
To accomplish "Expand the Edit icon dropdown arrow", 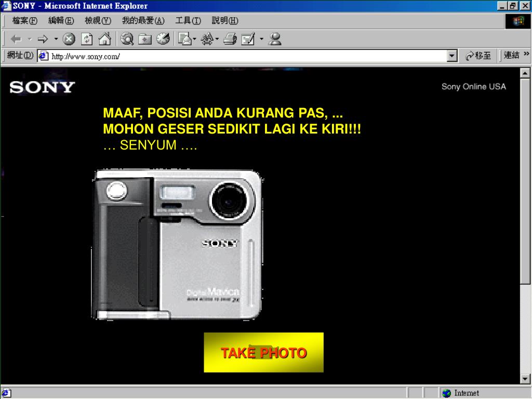I will coord(262,39).
